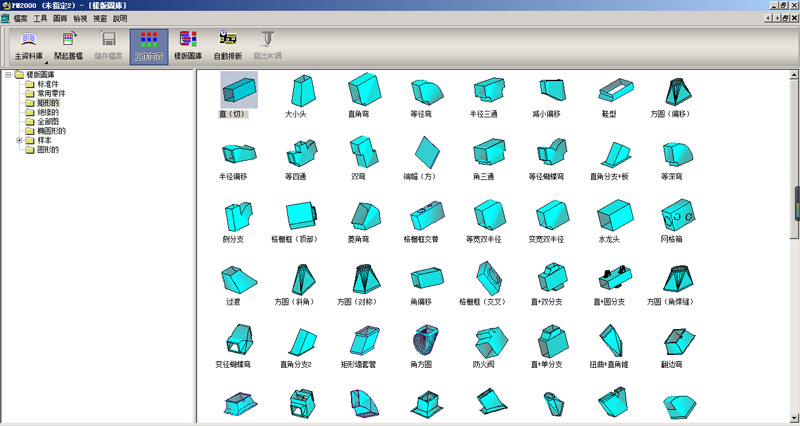This screenshot has width=800, height=426.
Task: Select the 过渡 transition part icon
Action: [x=239, y=280]
